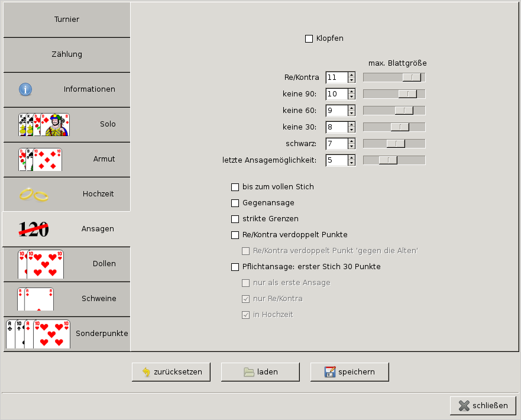Image resolution: width=521 pixels, height=420 pixels.
Task: Click the golden rings Hochzeit icon
Action: click(x=33, y=194)
